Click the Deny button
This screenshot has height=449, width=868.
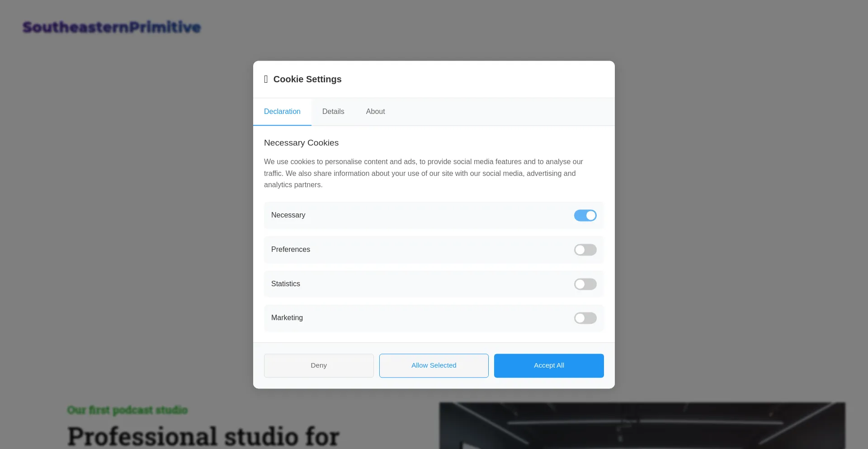click(319, 365)
